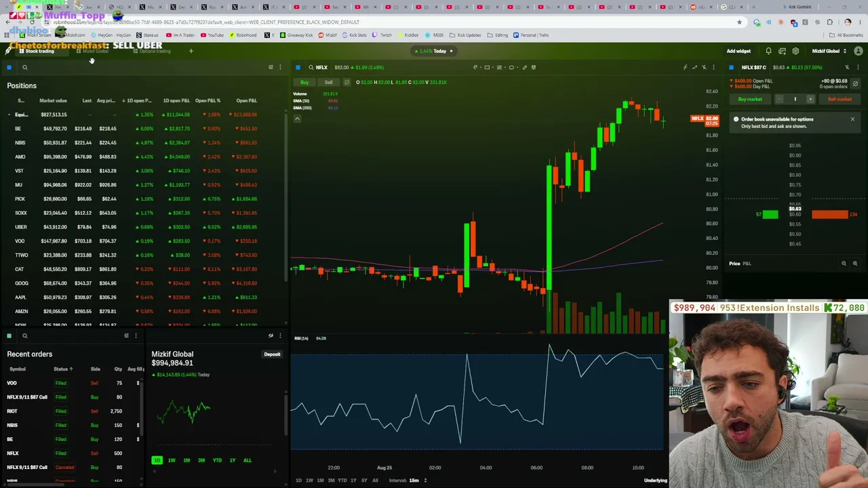Viewport: 868px width, 488px height.
Task: Toggle the options ladder blue link color
Action: [x=731, y=67]
